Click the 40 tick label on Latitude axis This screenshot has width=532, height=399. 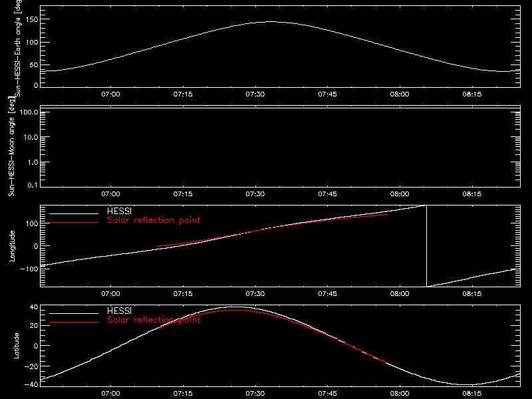(x=34, y=307)
